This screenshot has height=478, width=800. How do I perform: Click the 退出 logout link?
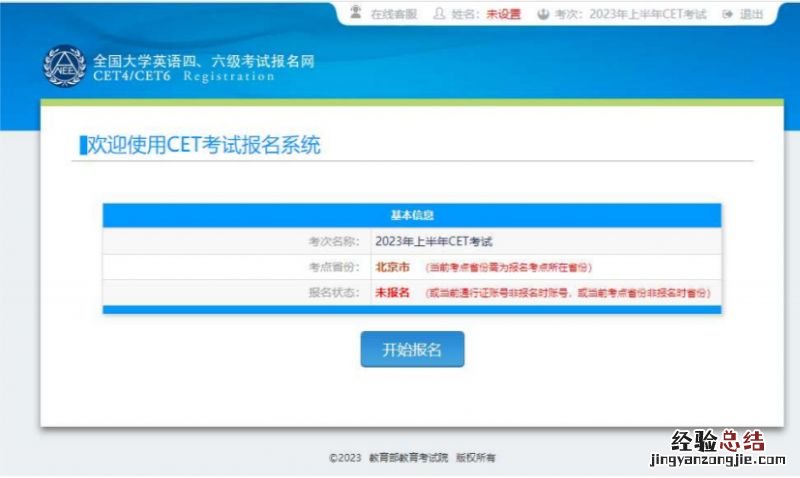pyautogui.click(x=751, y=14)
